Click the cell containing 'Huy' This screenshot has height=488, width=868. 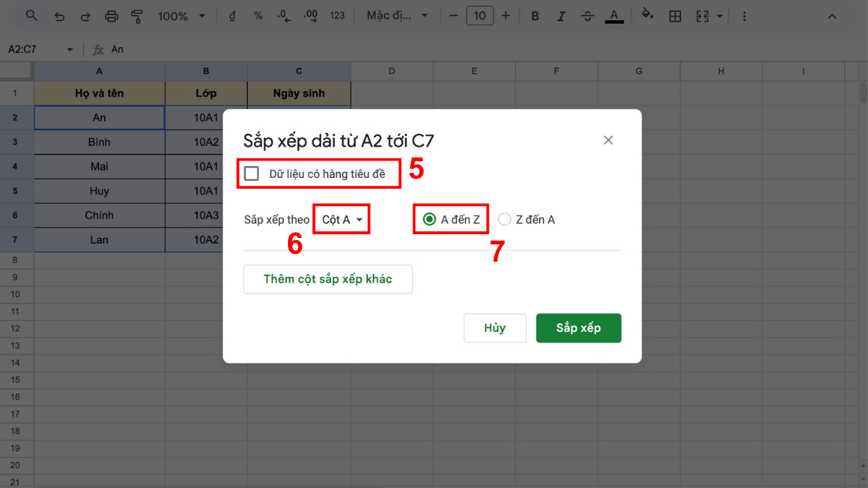(99, 191)
